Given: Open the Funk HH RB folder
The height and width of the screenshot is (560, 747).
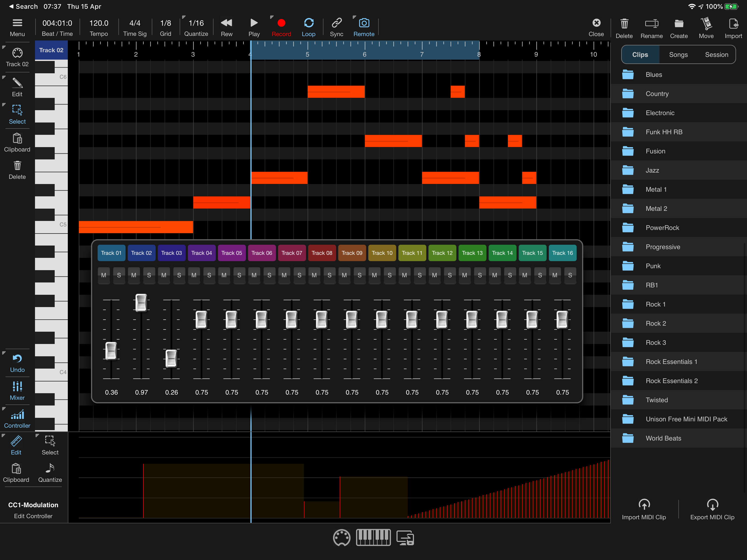Looking at the screenshot, I should point(664,132).
